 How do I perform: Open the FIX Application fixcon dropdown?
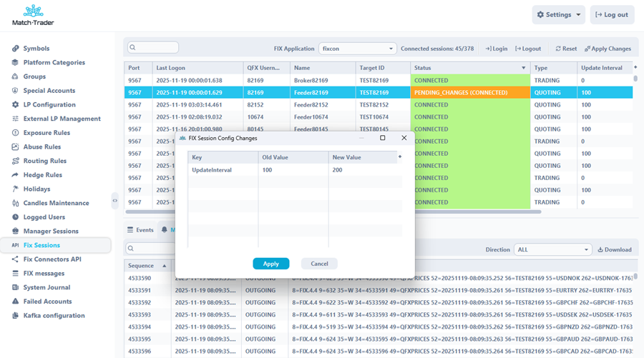pos(357,49)
